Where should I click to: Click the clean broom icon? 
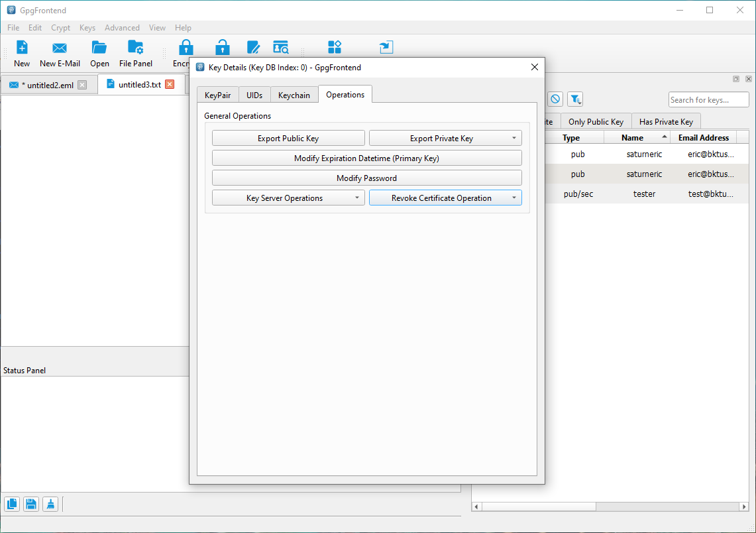pyautogui.click(x=50, y=504)
